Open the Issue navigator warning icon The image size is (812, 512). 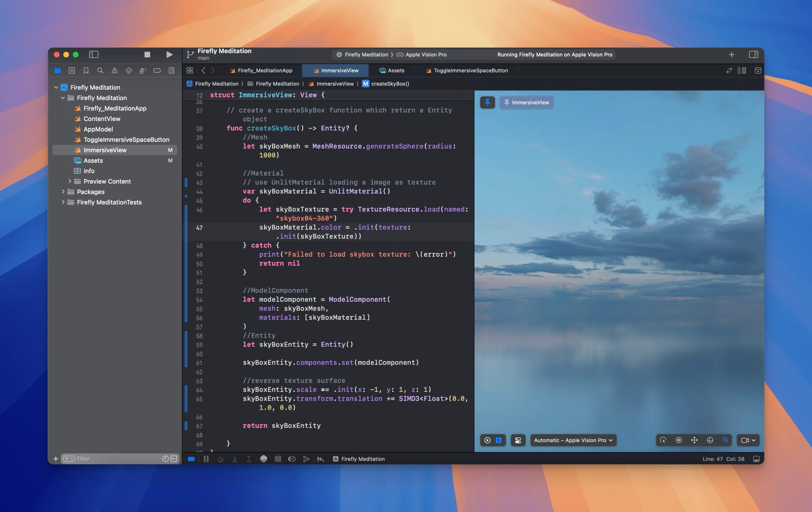(114, 71)
